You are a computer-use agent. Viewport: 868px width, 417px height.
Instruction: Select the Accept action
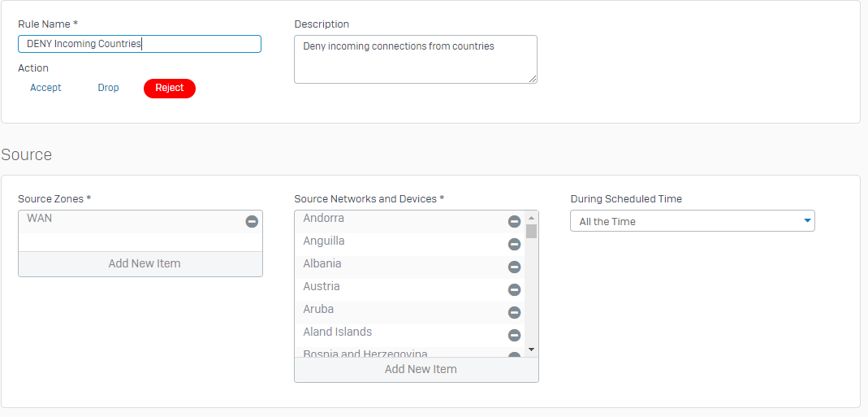[x=45, y=88]
